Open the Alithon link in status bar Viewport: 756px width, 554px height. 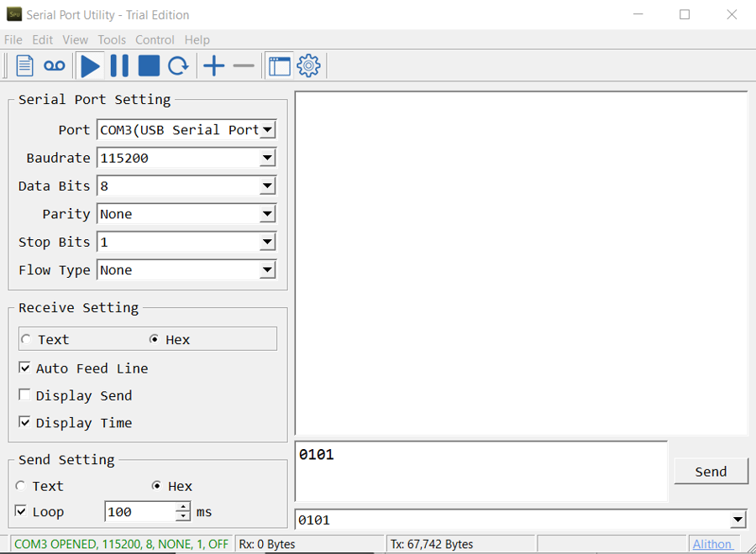713,544
